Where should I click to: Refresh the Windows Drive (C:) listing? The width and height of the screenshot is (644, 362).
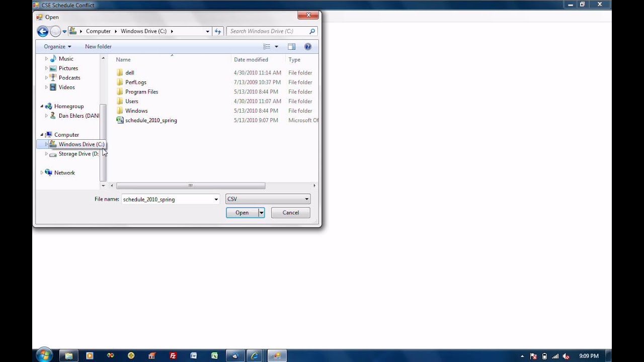coord(218,31)
